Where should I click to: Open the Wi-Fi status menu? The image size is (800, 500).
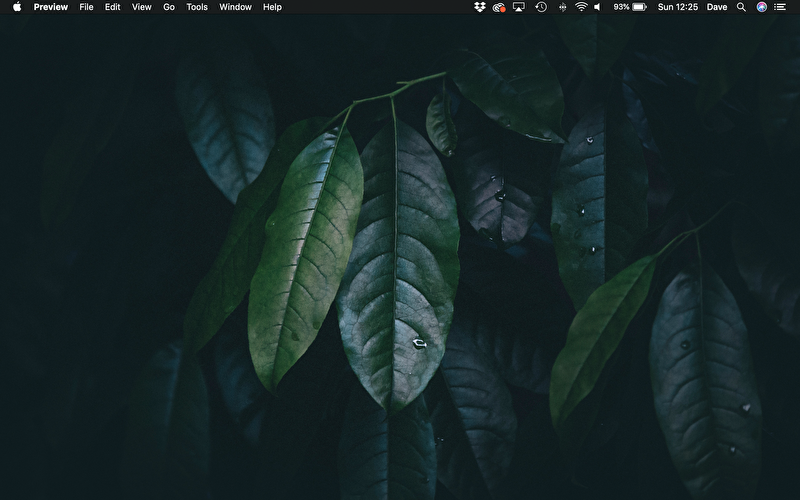pos(581,7)
